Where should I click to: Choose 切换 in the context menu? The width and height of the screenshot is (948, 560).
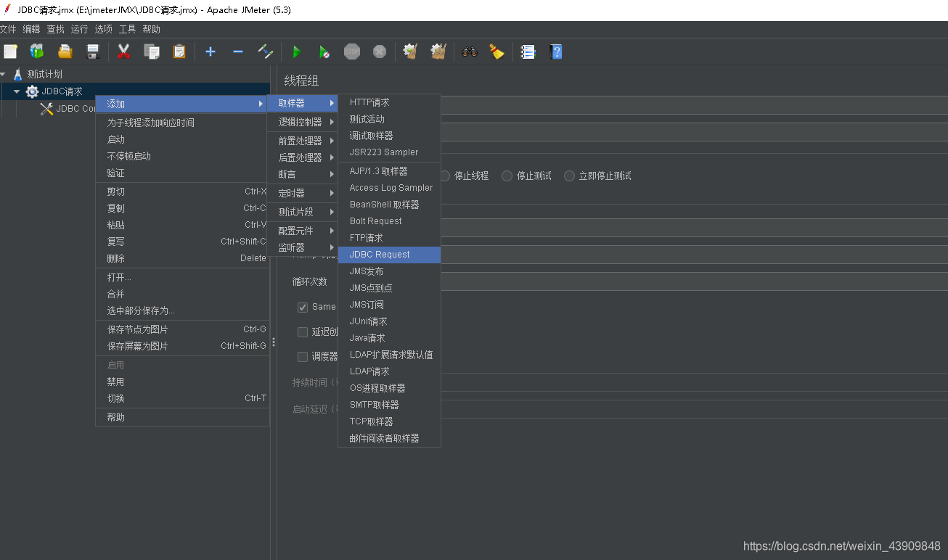click(182, 398)
